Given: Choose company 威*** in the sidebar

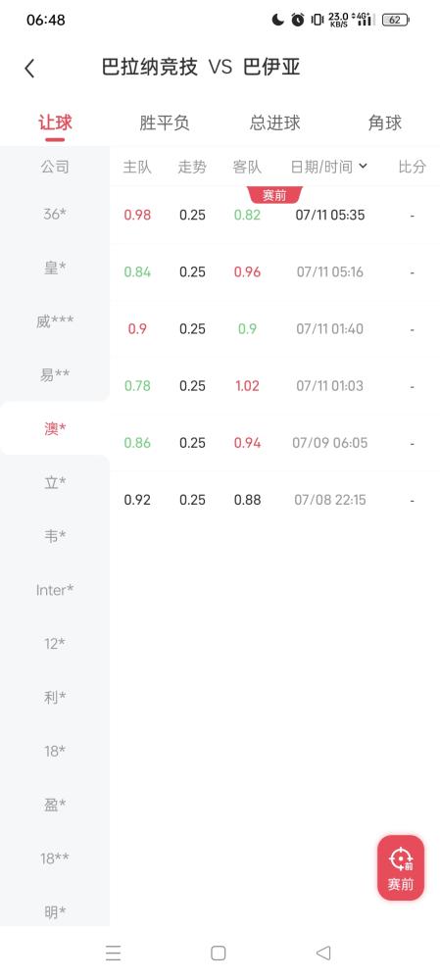Looking at the screenshot, I should 55,321.
